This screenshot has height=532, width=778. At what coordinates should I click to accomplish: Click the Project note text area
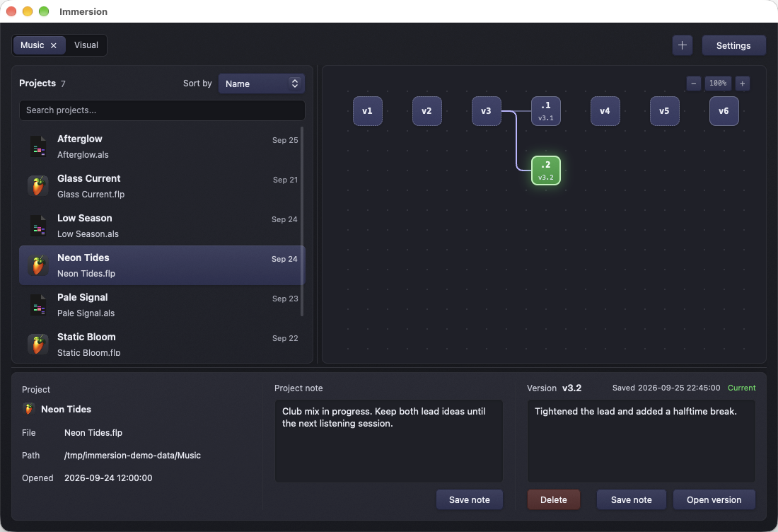[388, 441]
